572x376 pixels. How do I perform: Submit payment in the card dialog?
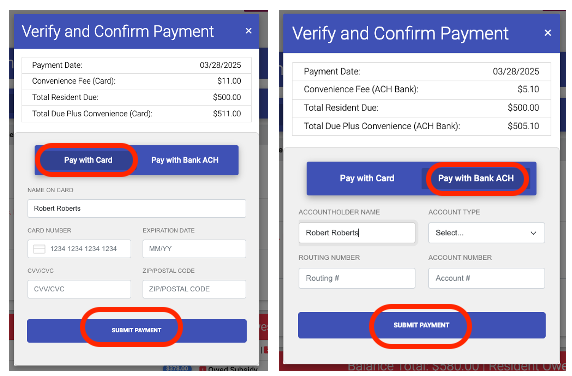coord(137,330)
